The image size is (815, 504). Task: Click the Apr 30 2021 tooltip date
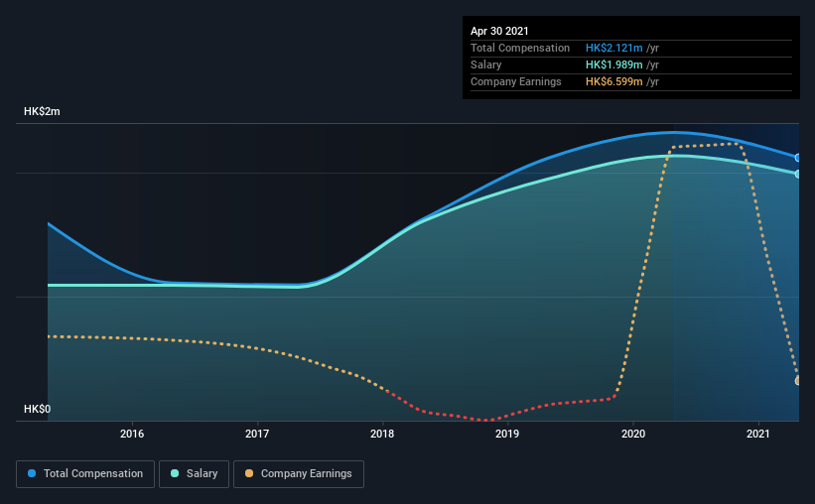point(499,31)
